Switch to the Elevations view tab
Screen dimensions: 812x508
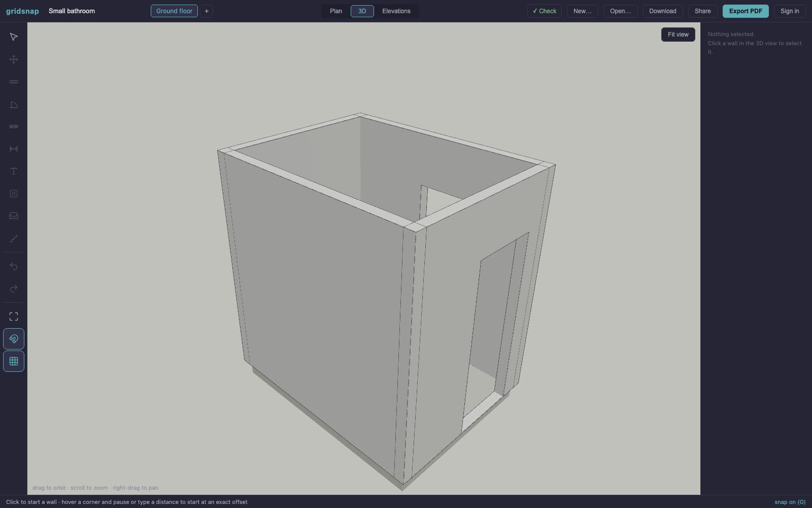click(x=396, y=11)
